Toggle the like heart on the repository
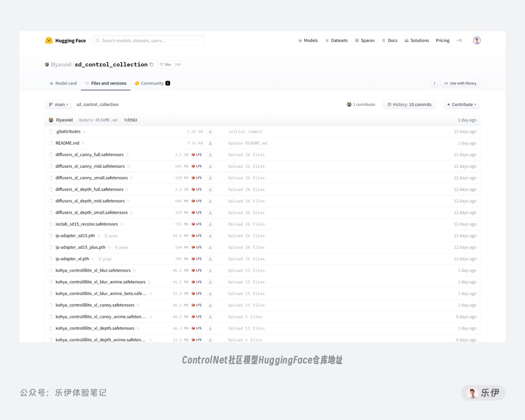This screenshot has width=525, height=420. point(161,64)
